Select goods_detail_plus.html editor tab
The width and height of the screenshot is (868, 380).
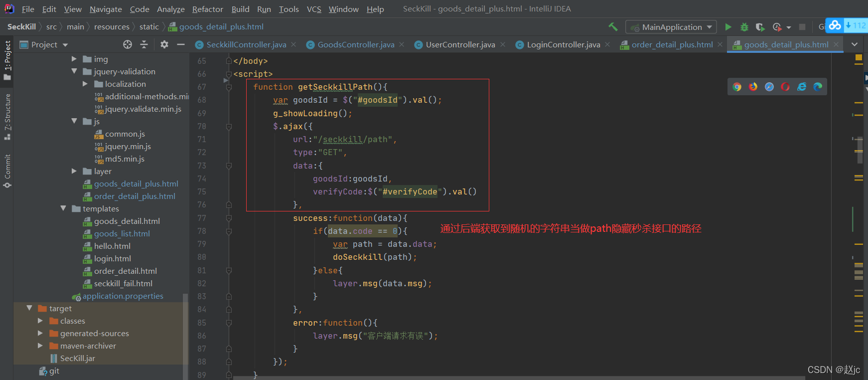point(786,44)
